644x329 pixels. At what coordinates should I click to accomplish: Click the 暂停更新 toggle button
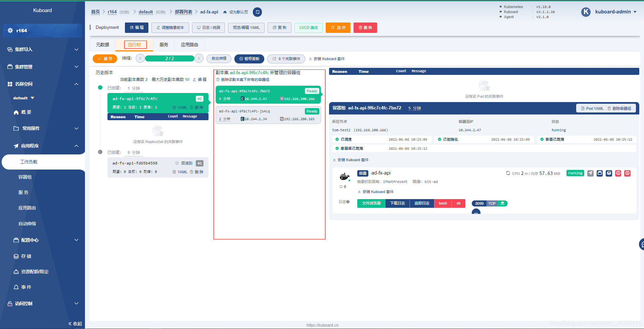pos(249,59)
